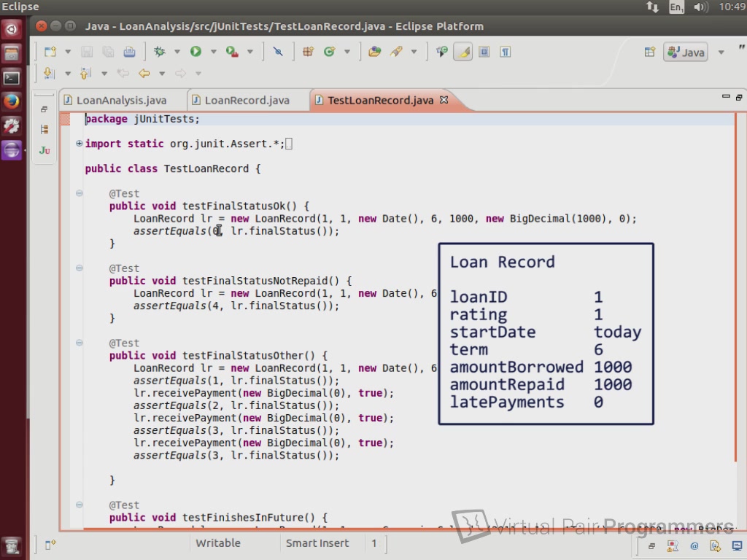Click the Back navigation arrow

point(144,74)
